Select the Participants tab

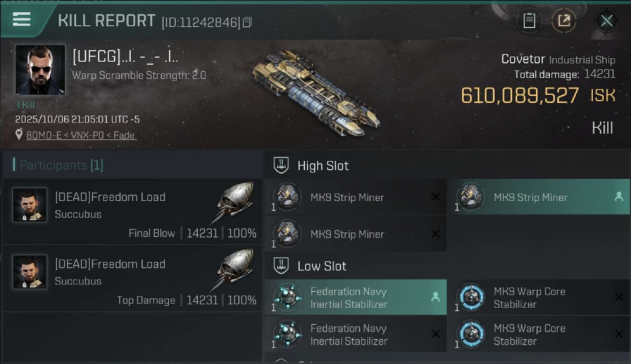58,165
